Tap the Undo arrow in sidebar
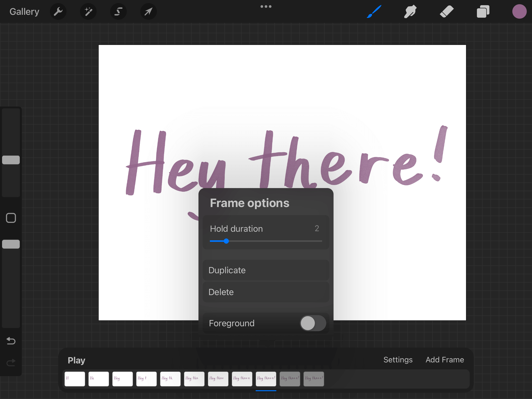This screenshot has width=532, height=399. [x=11, y=341]
